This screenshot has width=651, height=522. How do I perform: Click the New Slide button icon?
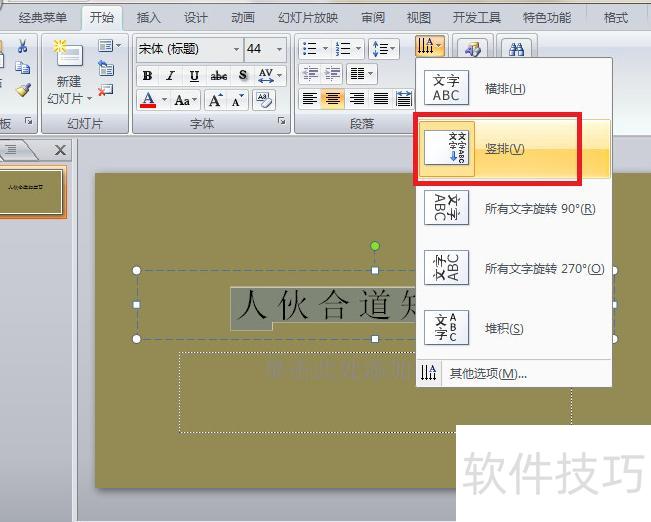click(69, 54)
